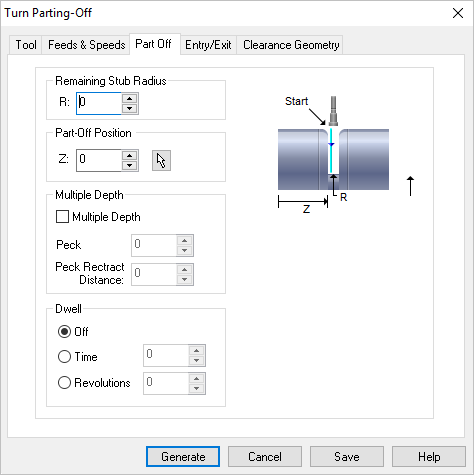Decrease the Peck value
474x475 pixels.
point(185,250)
